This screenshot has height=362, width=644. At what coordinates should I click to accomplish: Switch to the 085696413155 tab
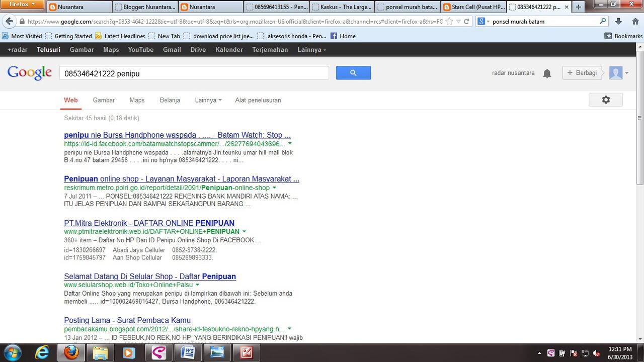click(277, 7)
